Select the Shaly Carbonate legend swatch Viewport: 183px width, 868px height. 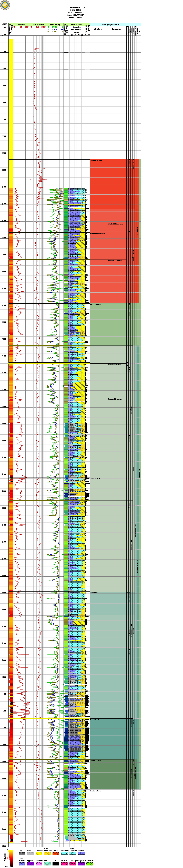point(73,853)
